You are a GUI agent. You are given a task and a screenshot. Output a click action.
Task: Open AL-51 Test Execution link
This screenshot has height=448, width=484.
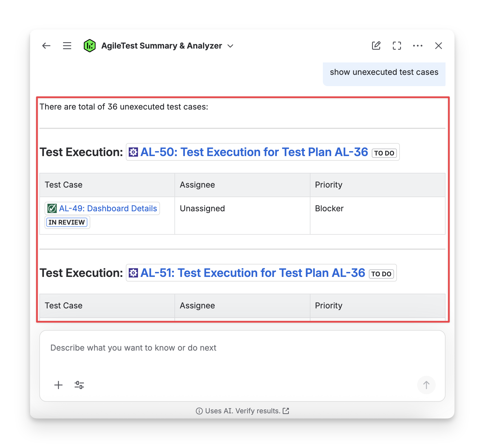point(253,273)
